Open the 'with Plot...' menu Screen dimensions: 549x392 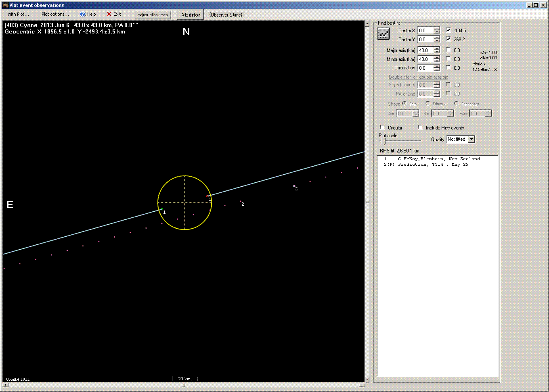pyautogui.click(x=19, y=14)
